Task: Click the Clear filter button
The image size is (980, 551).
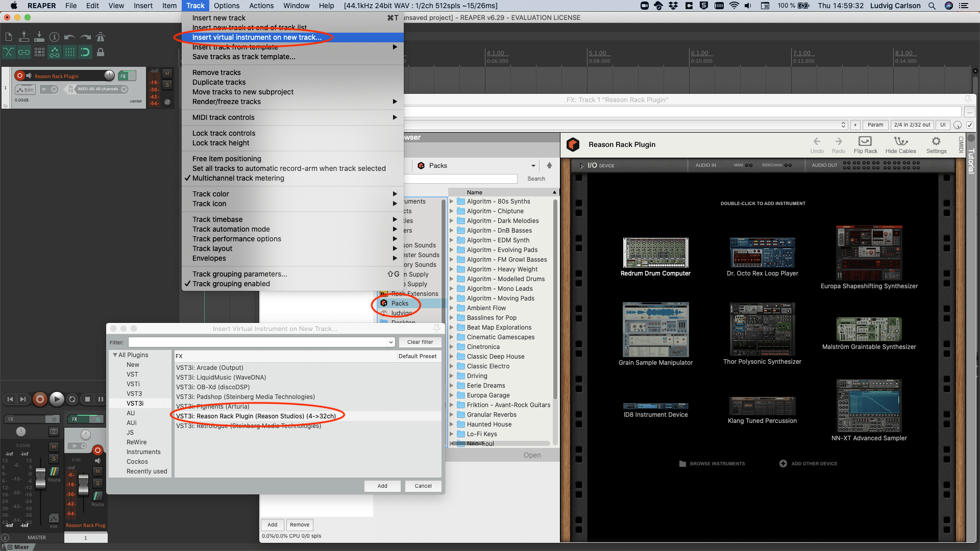Action: [420, 342]
